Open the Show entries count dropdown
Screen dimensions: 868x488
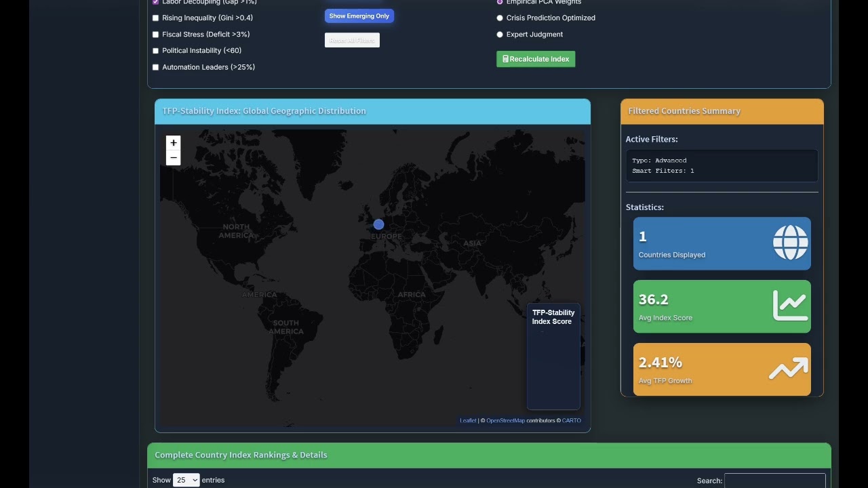pyautogui.click(x=186, y=480)
